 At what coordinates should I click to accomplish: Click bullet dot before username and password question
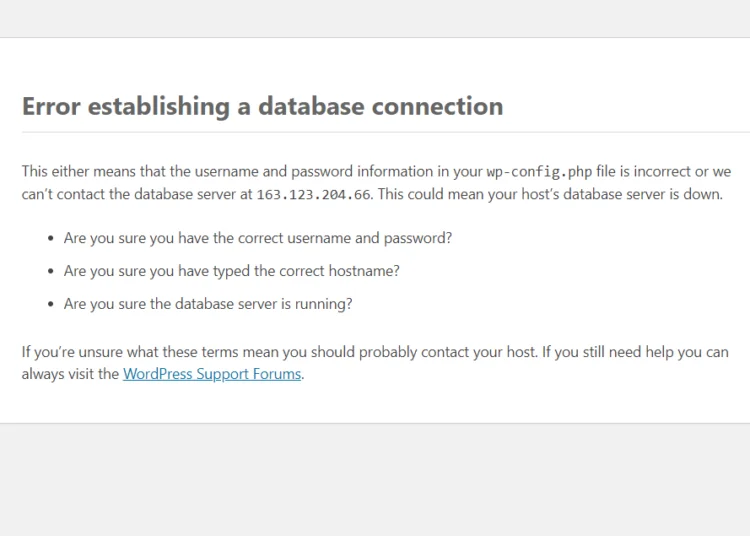[x=51, y=239]
